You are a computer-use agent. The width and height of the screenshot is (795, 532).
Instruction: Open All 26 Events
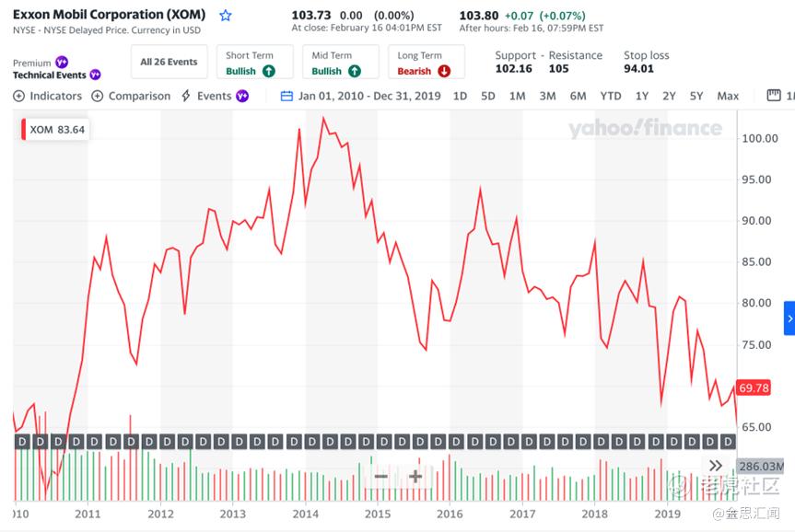169,62
